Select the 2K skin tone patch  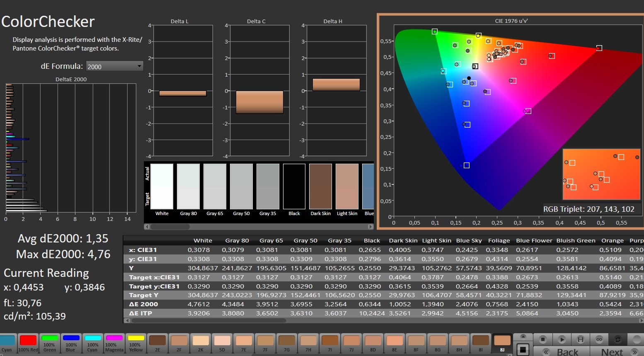click(x=201, y=343)
